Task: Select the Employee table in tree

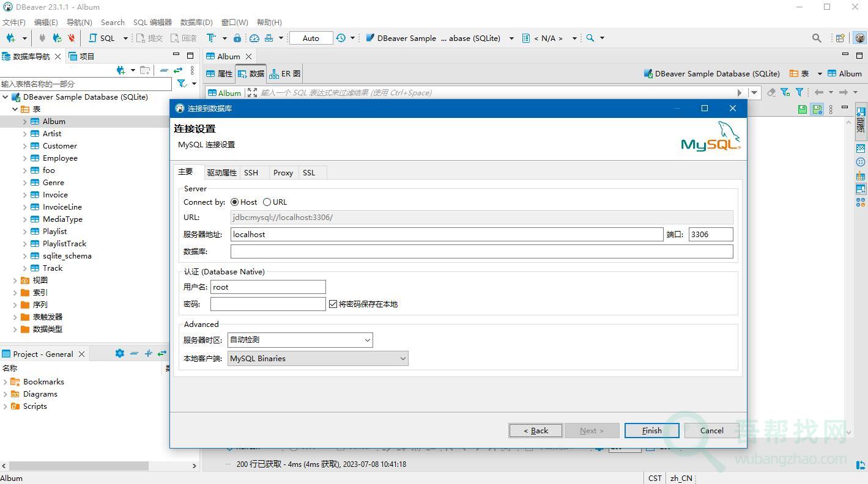Action: coord(60,158)
